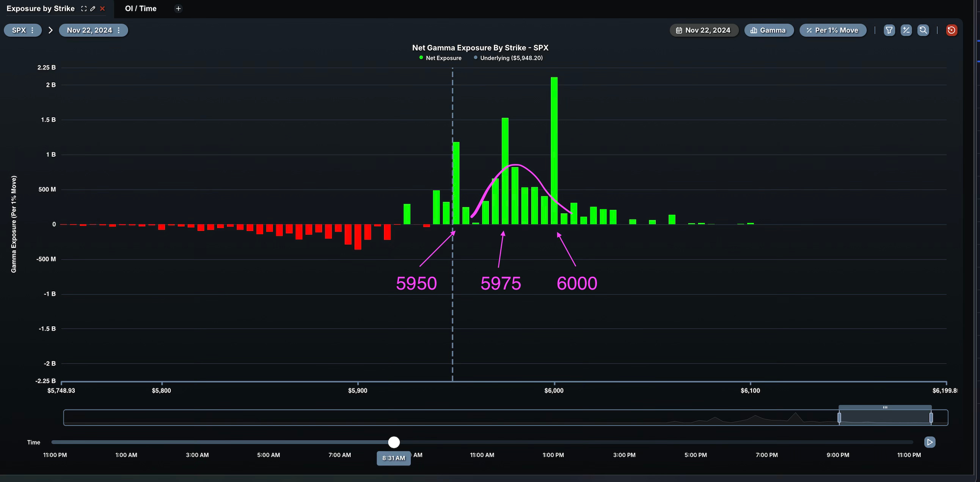The image size is (980, 482).
Task: Click the Time slider handle at 8:31 AM
Action: (394, 442)
